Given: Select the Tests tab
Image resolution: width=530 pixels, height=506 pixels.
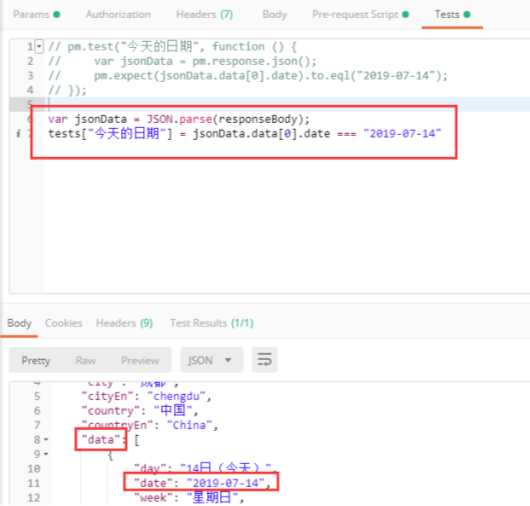Looking at the screenshot, I should (x=452, y=15).
